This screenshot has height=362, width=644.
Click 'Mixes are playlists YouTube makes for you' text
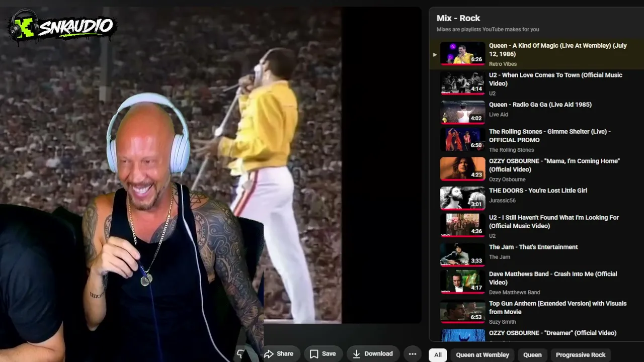[488, 29]
